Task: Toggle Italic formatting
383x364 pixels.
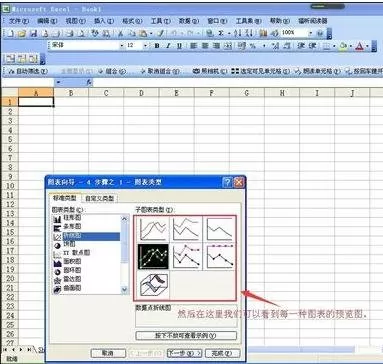Action: [168, 46]
